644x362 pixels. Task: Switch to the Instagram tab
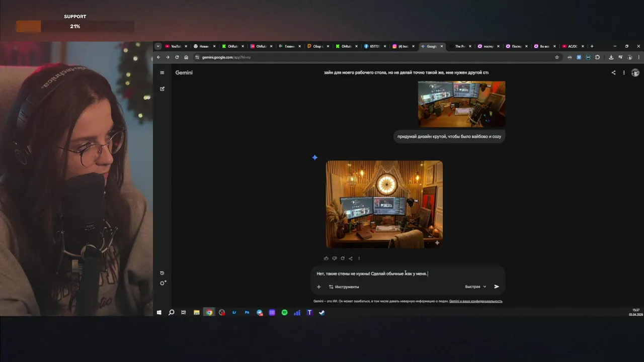click(x=403, y=46)
